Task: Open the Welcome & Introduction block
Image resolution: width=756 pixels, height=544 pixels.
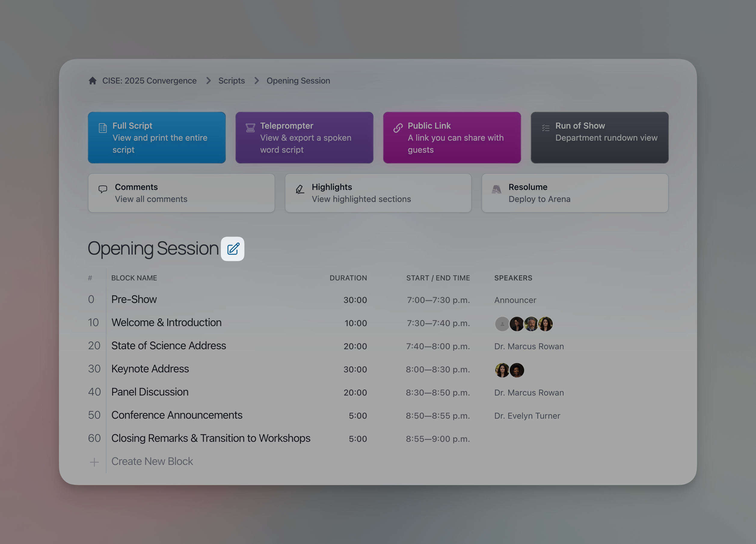Action: click(x=166, y=322)
